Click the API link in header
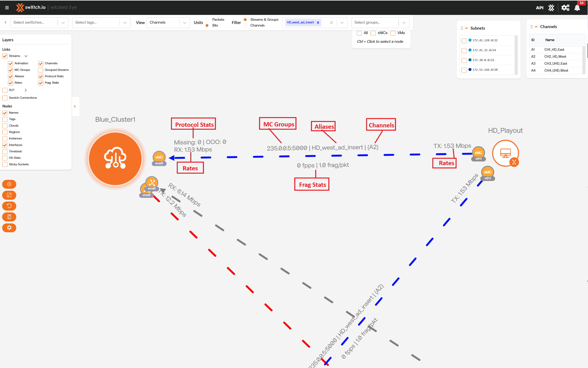Viewport: 588px width, 368px height. coord(539,8)
